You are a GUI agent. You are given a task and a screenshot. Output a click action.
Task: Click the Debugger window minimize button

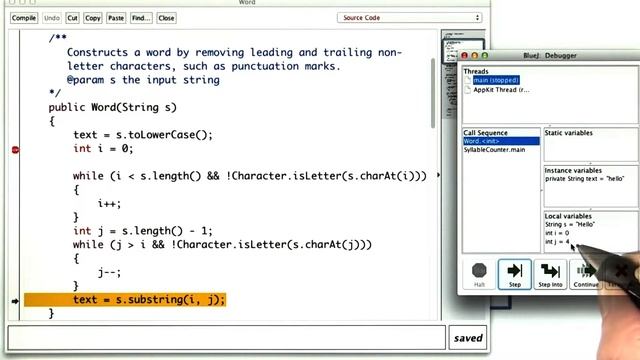point(474,55)
